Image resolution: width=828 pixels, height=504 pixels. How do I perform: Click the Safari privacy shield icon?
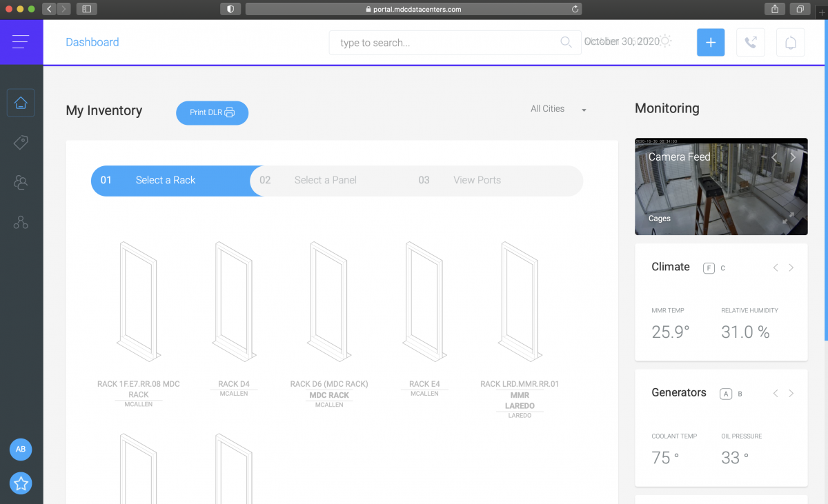230,9
